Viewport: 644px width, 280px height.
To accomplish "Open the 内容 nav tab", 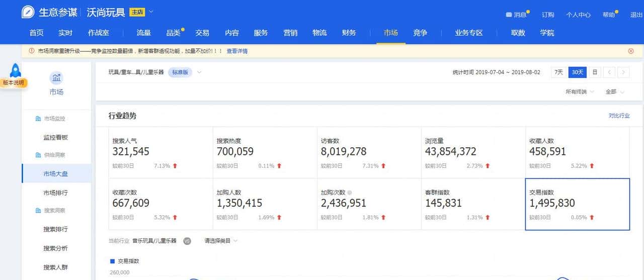I will pyautogui.click(x=232, y=33).
